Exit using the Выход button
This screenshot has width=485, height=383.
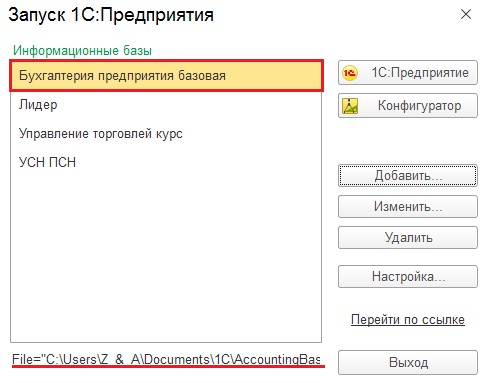(x=408, y=362)
